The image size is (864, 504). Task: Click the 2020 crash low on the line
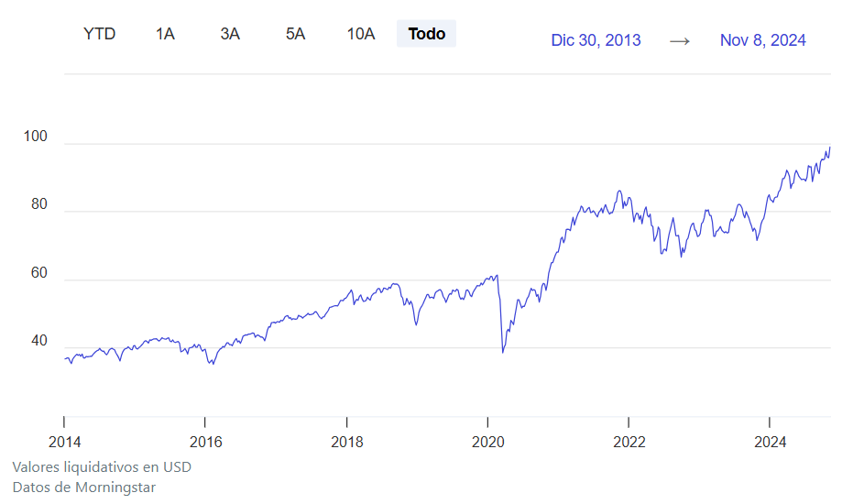click(502, 352)
